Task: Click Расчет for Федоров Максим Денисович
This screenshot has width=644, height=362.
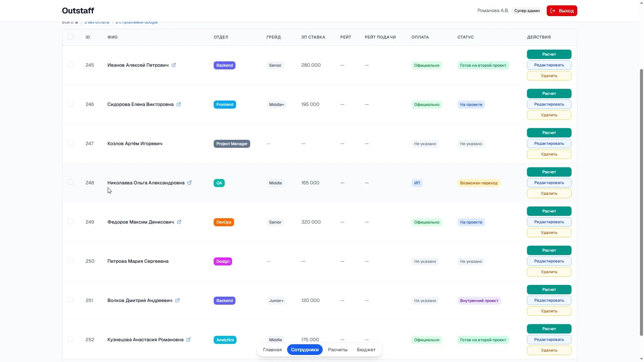Action: 549,211
